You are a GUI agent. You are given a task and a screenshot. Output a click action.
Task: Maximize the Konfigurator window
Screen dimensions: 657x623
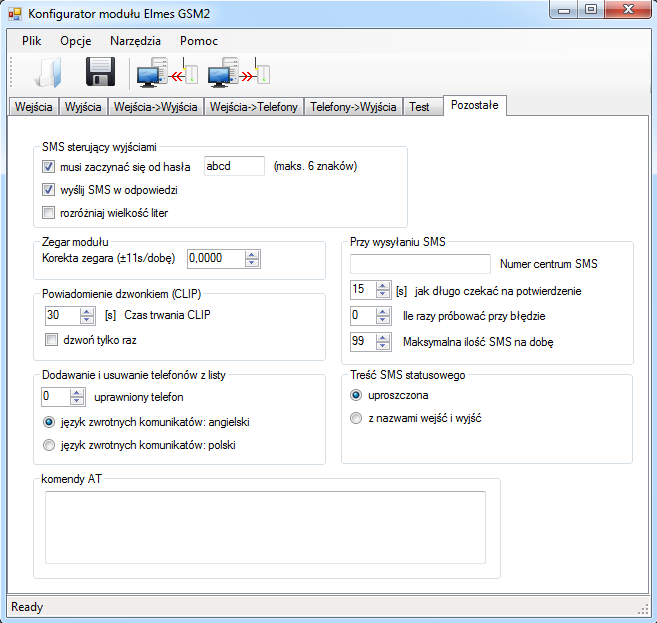click(591, 9)
